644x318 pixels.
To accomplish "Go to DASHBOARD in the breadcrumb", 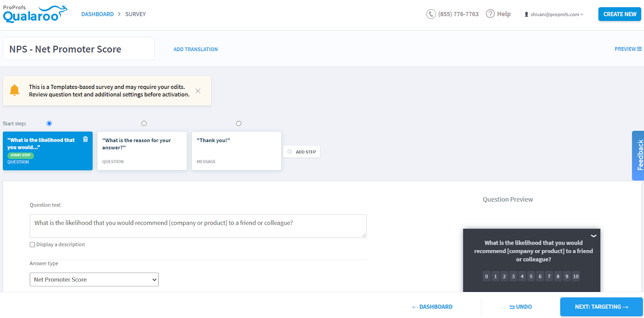I will (x=97, y=14).
